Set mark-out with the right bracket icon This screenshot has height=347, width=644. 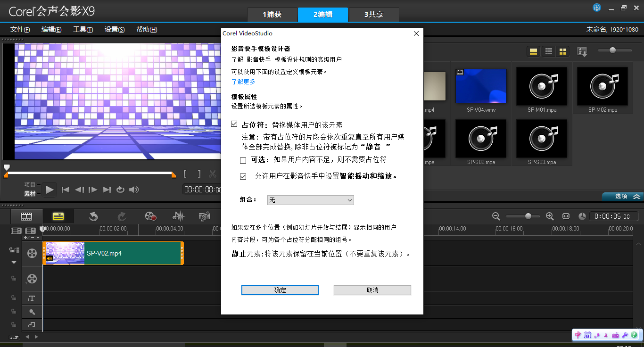[199, 174]
